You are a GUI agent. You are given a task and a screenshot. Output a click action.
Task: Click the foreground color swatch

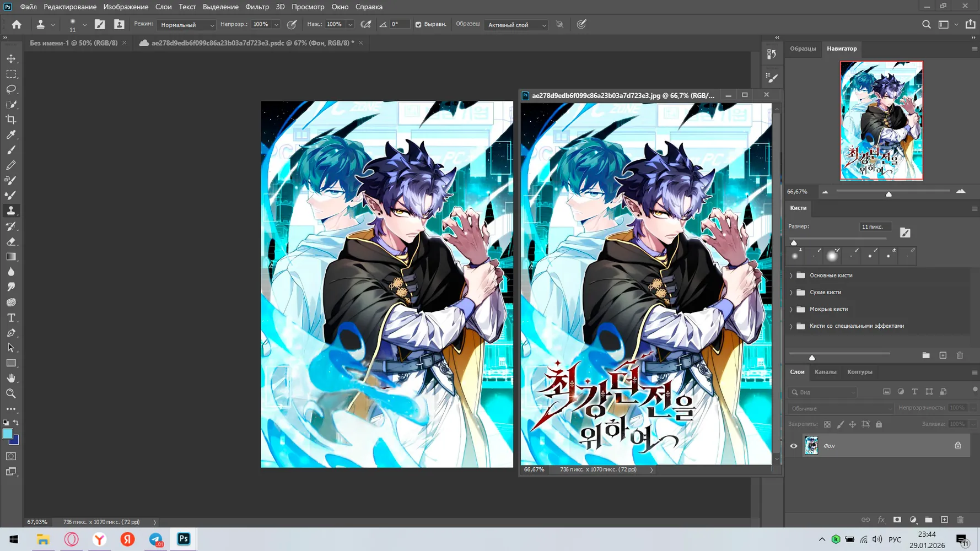[x=8, y=434]
